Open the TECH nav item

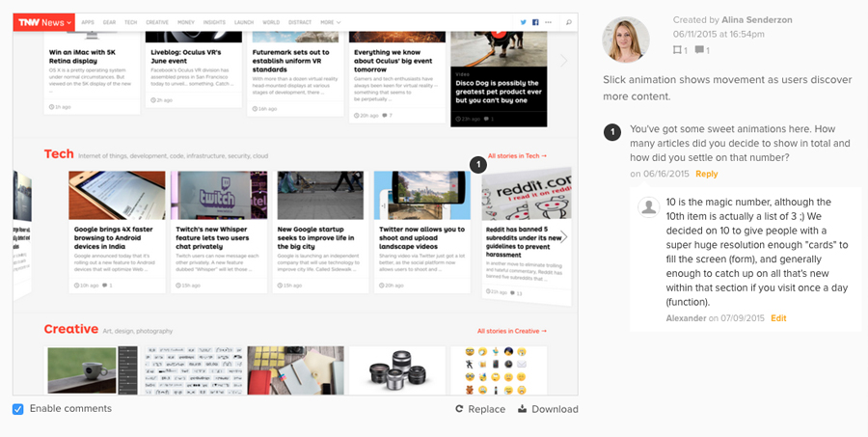coord(130,22)
